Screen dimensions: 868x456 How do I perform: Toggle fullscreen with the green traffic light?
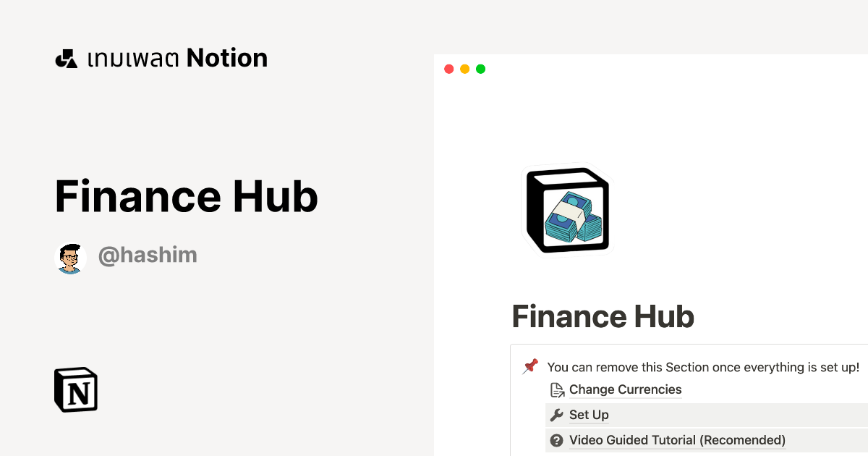point(480,69)
